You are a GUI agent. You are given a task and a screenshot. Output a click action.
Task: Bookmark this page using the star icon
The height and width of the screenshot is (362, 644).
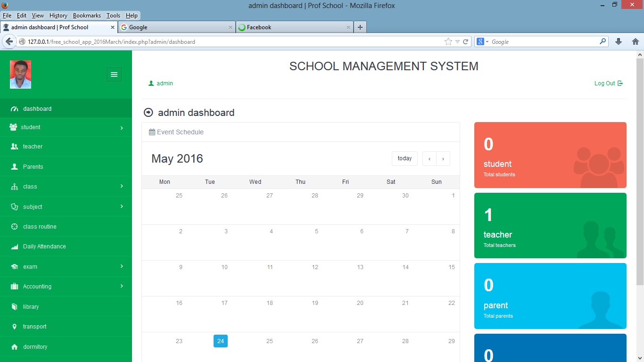click(x=449, y=41)
